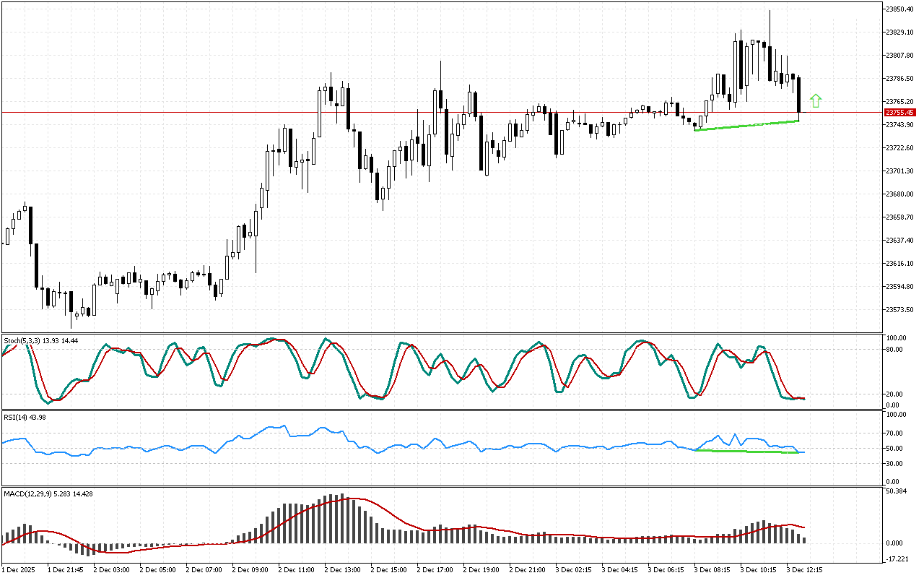
Task: Click the 23573.50 price axis label
Action: point(899,310)
